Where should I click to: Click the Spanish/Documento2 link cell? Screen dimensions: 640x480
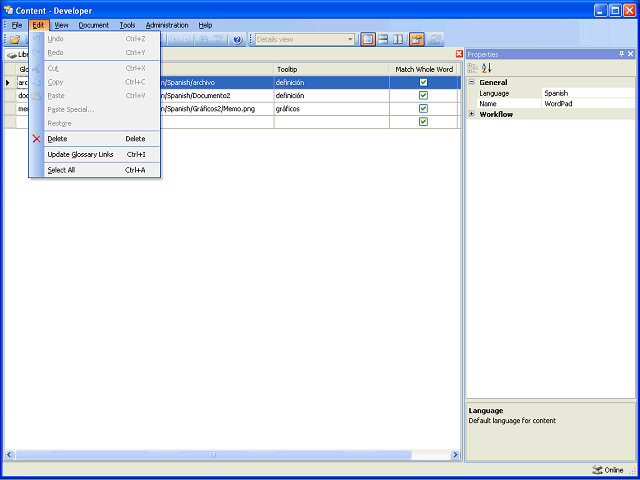point(216,96)
